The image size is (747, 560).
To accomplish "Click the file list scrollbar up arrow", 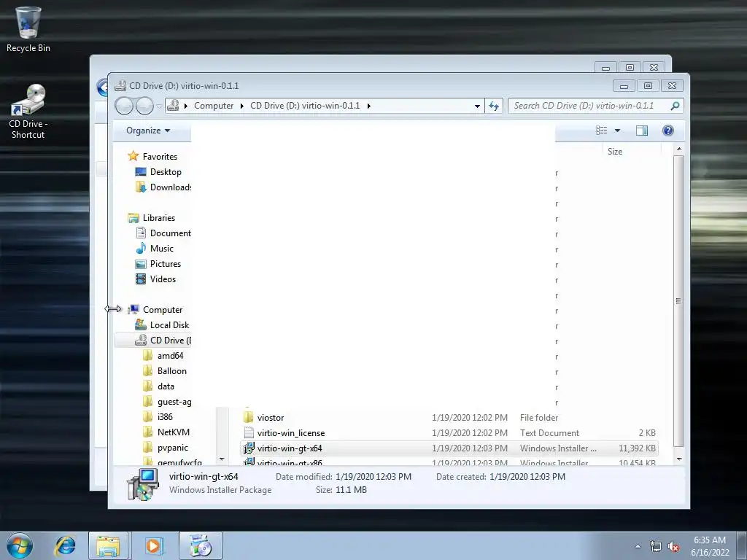I will pos(679,149).
